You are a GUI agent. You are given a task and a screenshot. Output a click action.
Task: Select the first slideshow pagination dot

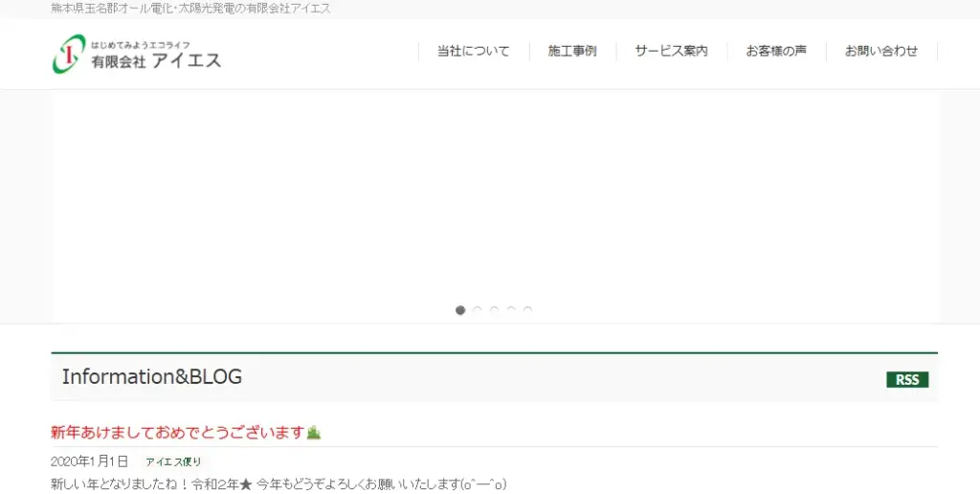tap(460, 310)
